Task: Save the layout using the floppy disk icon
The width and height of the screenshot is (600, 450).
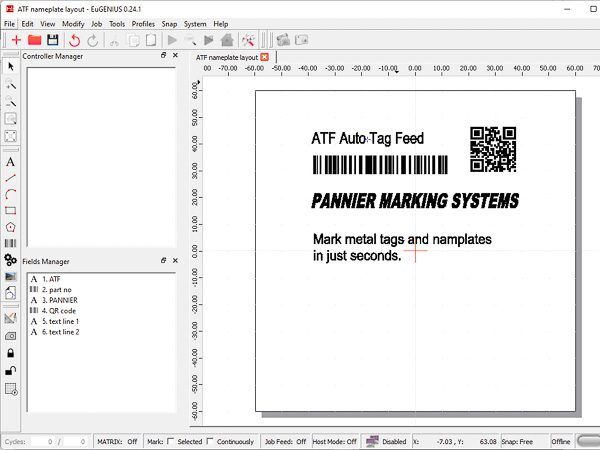Action: tap(52, 40)
